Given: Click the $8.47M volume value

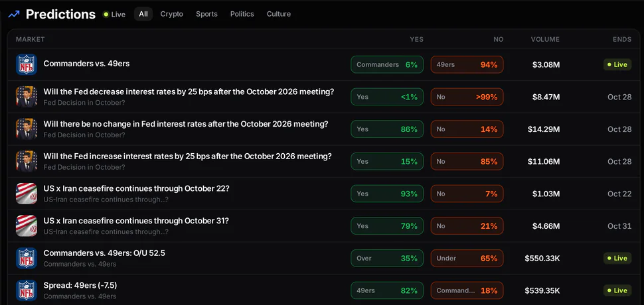Looking at the screenshot, I should [546, 97].
